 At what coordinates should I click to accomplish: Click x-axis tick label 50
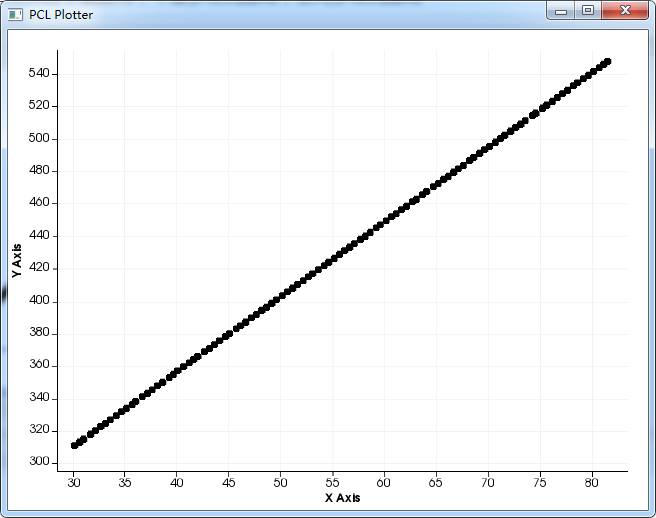coord(280,483)
